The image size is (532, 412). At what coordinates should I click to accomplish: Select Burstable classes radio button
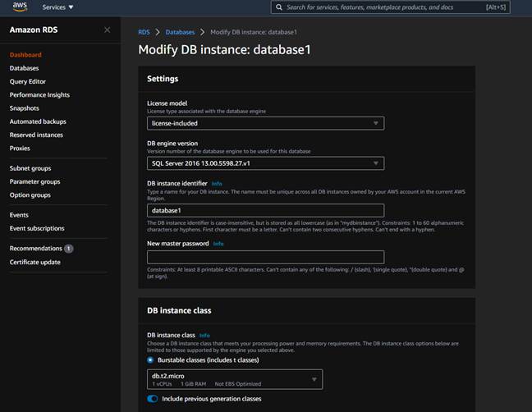click(x=150, y=360)
